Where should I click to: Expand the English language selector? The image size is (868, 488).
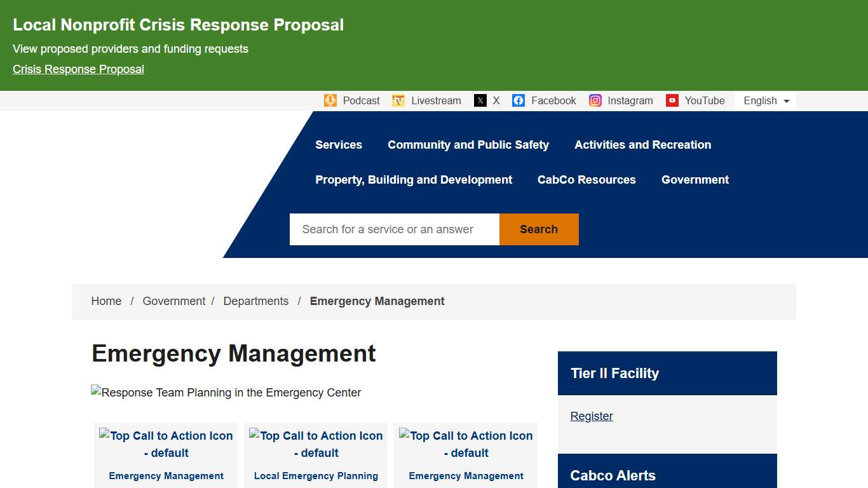(x=765, y=100)
